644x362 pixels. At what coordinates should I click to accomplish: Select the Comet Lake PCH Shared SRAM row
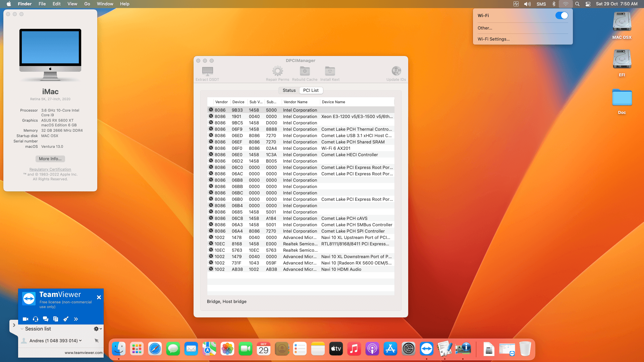301,142
